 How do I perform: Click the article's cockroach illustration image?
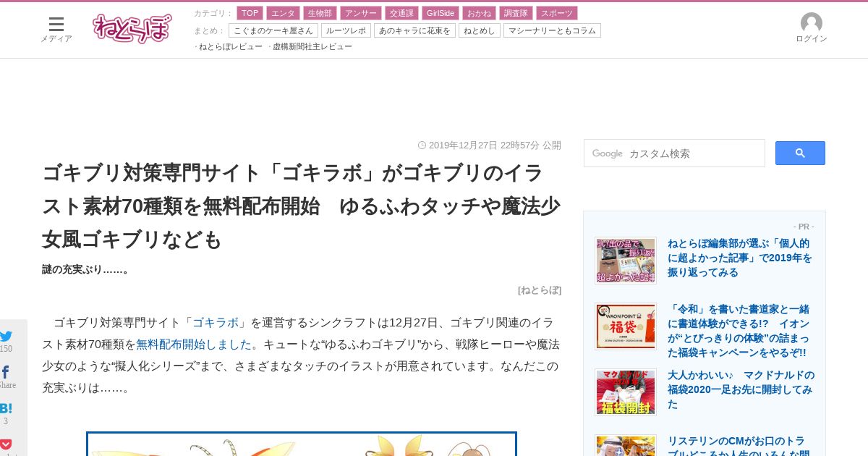(302, 444)
